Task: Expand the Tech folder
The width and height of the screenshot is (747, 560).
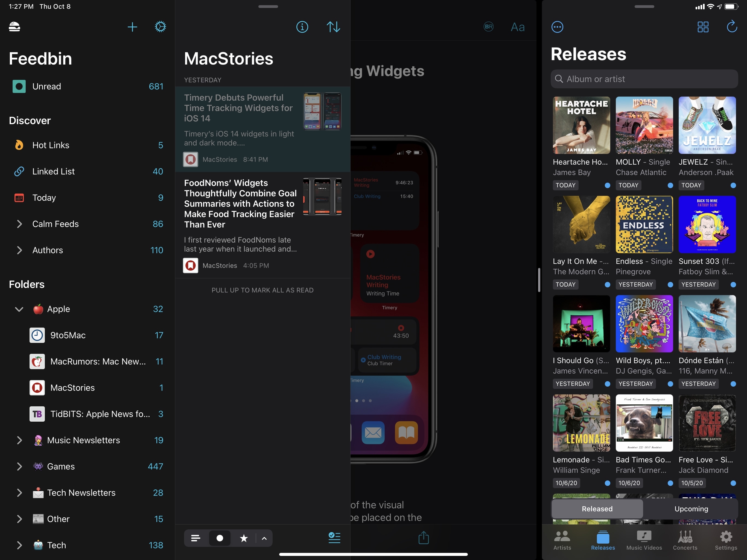Action: 19,545
